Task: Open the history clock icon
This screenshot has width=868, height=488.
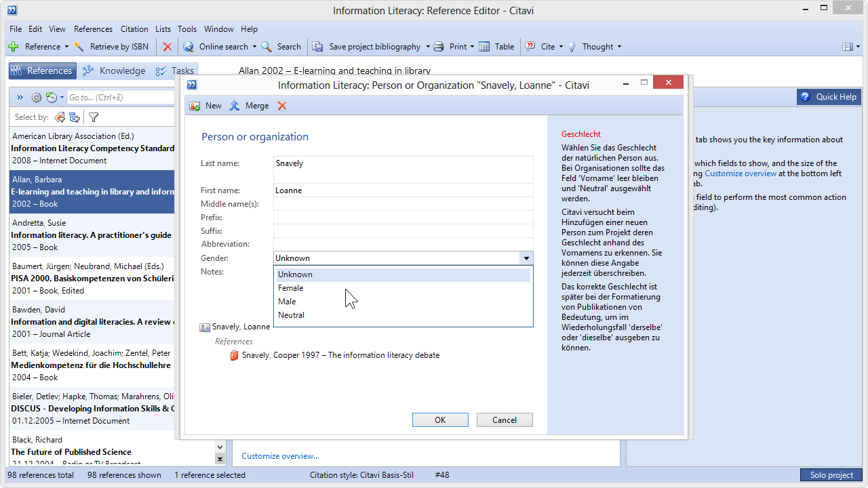Action: (52, 98)
